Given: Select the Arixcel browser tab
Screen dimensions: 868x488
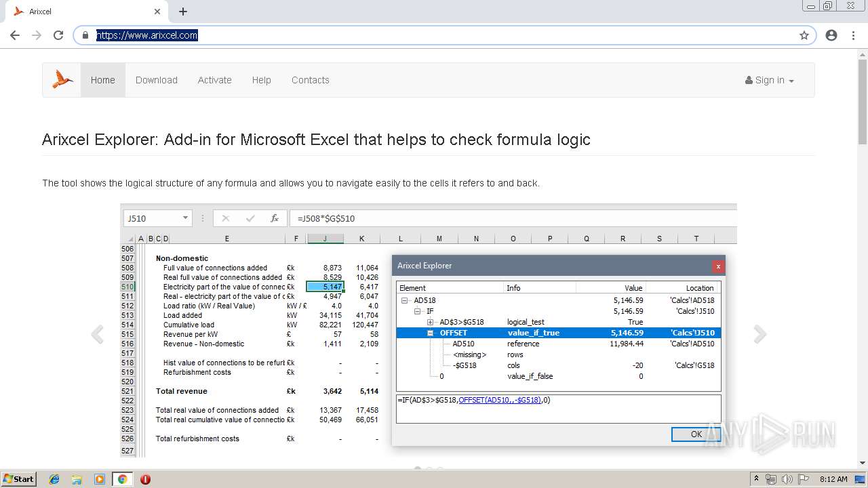Looking at the screenshot, I should [x=87, y=12].
